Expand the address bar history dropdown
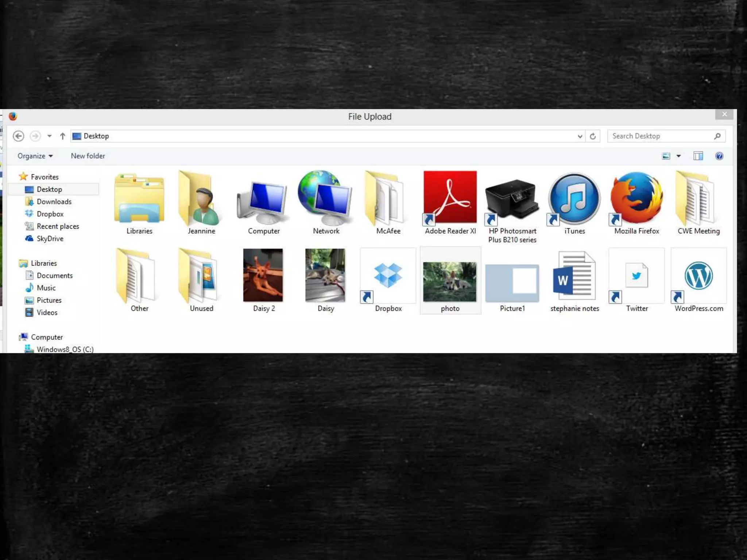The width and height of the screenshot is (747, 560). click(580, 136)
